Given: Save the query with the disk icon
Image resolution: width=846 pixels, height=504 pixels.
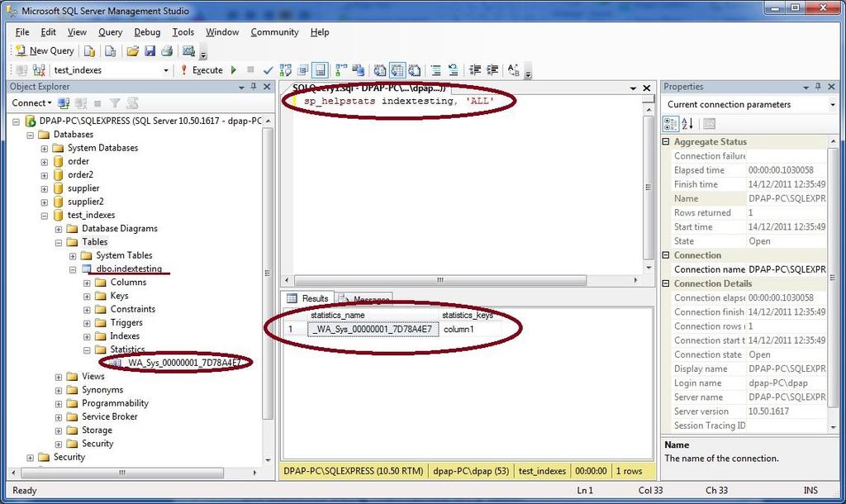Looking at the screenshot, I should [x=150, y=50].
